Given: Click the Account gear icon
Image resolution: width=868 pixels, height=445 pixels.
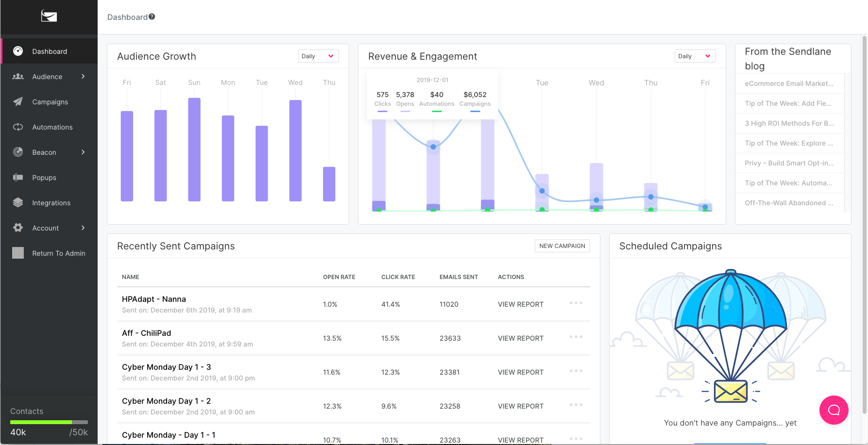Looking at the screenshot, I should pos(18,228).
